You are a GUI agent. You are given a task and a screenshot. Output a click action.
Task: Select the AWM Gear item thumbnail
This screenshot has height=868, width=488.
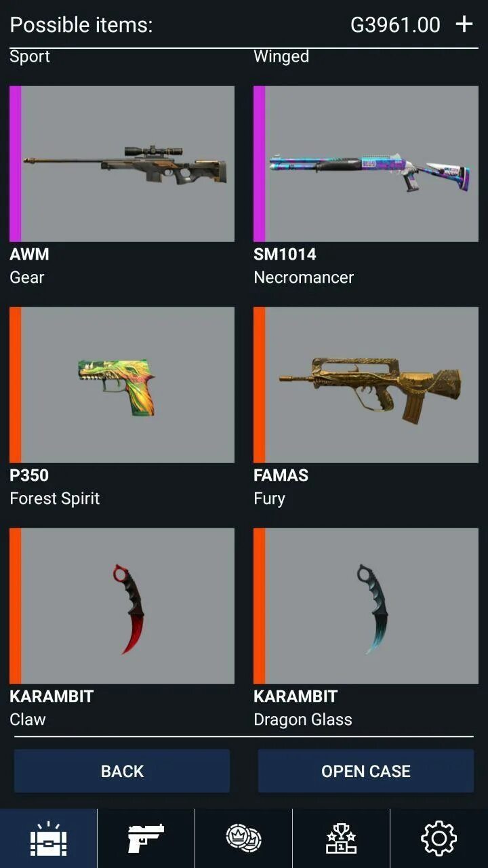pyautogui.click(x=122, y=164)
